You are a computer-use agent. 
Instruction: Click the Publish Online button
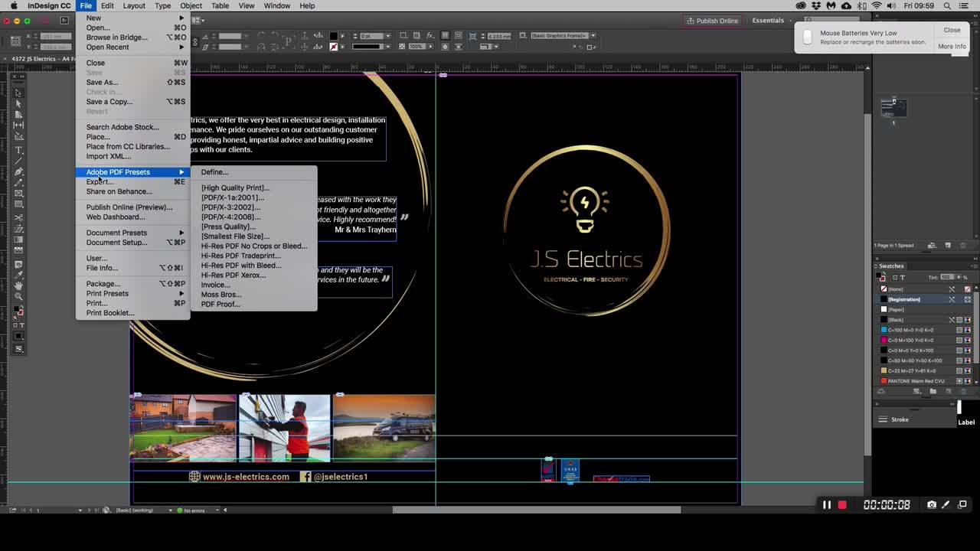point(712,21)
